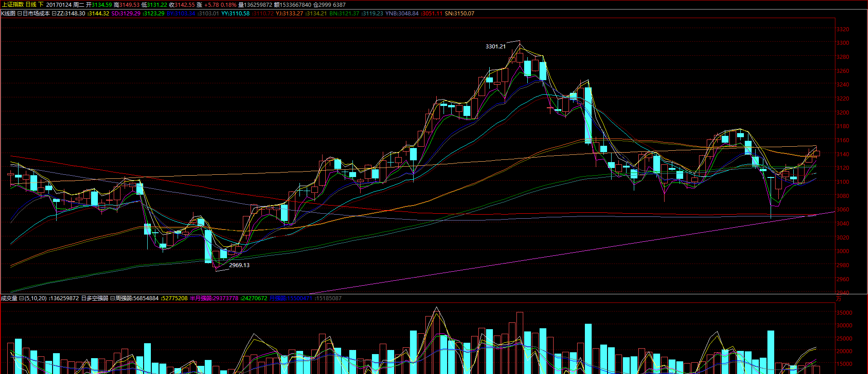868x374 pixels.
Task: Click the closing price 3142.55
Action: (185, 5)
